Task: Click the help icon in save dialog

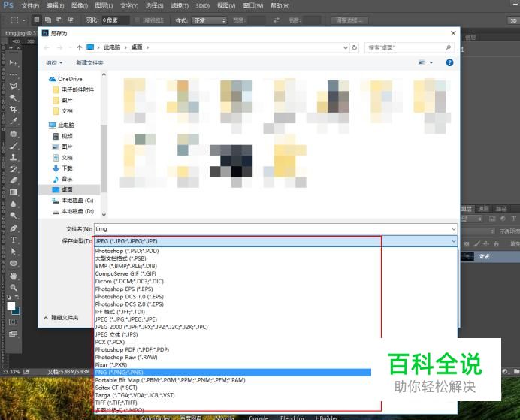Action: tap(449, 62)
